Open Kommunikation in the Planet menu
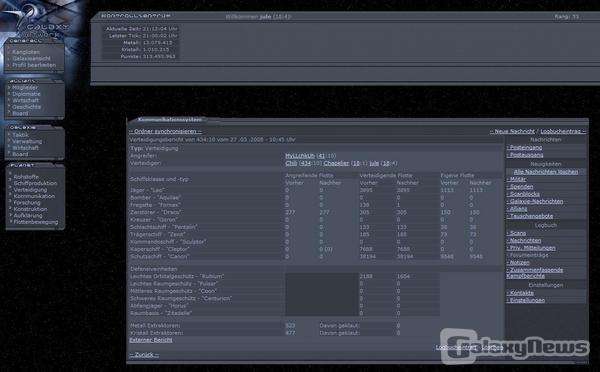 tap(34, 196)
